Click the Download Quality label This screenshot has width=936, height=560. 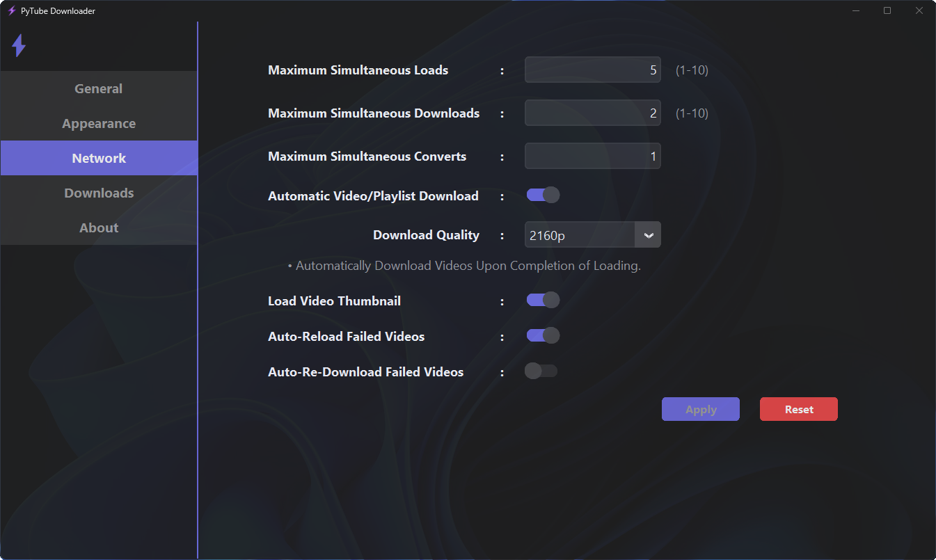(426, 235)
